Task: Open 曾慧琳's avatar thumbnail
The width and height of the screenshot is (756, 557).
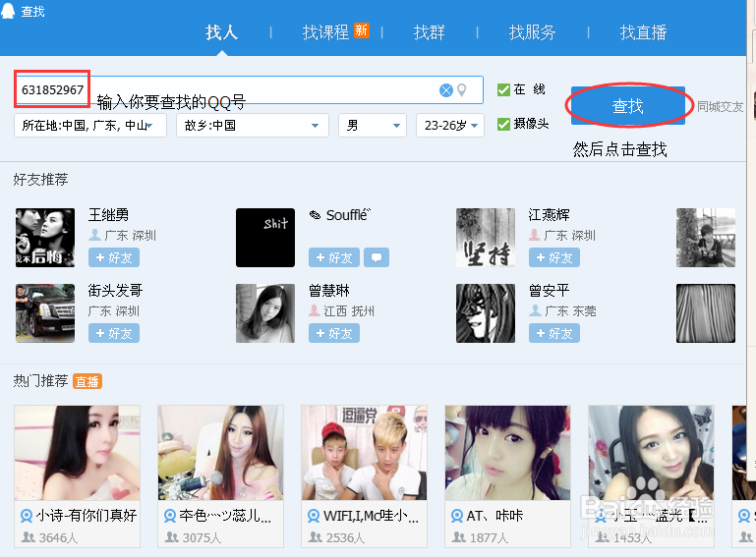Action: [265, 313]
